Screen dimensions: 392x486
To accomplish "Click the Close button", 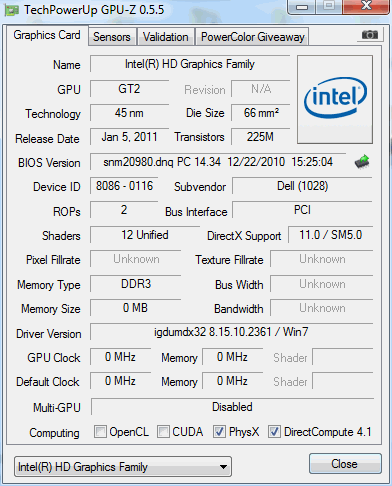I will click(345, 464).
